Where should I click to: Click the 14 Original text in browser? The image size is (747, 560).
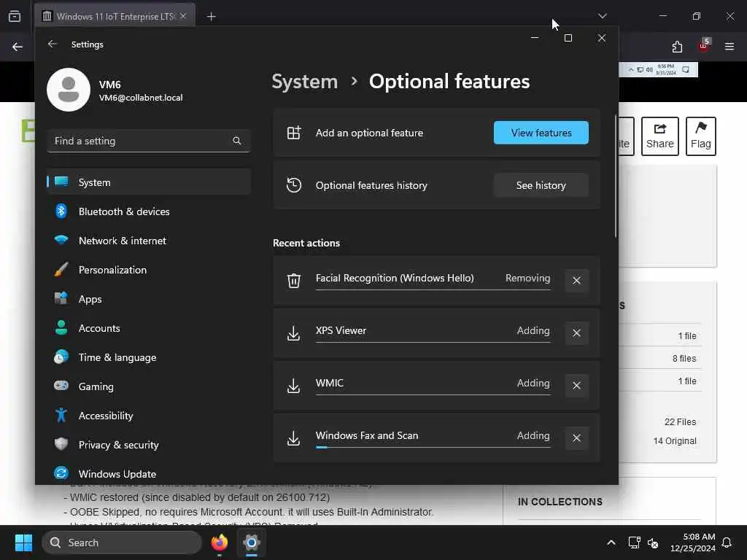(675, 441)
